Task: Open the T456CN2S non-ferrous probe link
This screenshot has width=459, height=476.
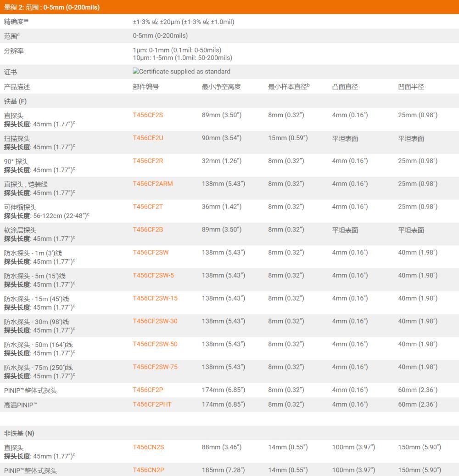Action: point(148,447)
